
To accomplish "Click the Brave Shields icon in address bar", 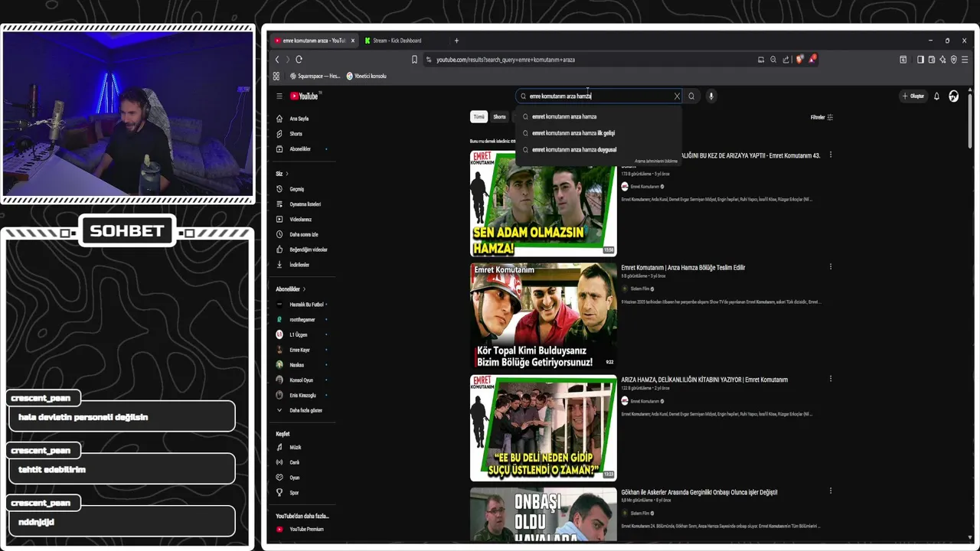I will pyautogui.click(x=799, y=60).
